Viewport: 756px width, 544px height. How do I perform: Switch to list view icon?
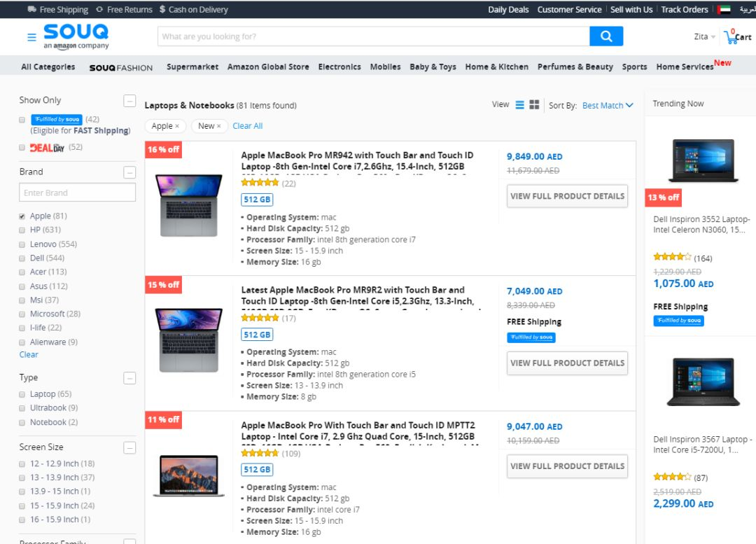(x=519, y=104)
